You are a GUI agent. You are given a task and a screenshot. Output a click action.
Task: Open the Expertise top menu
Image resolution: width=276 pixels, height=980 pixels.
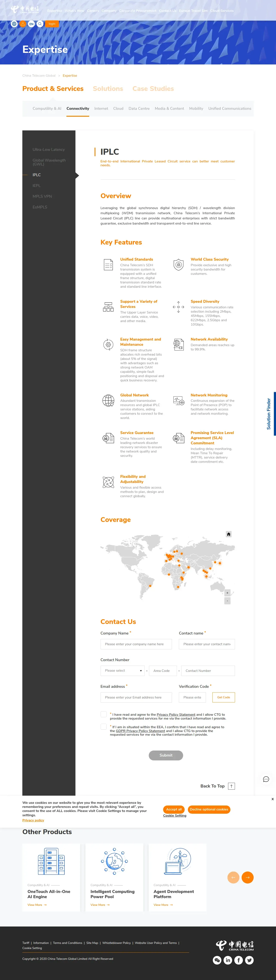pyautogui.click(x=54, y=11)
